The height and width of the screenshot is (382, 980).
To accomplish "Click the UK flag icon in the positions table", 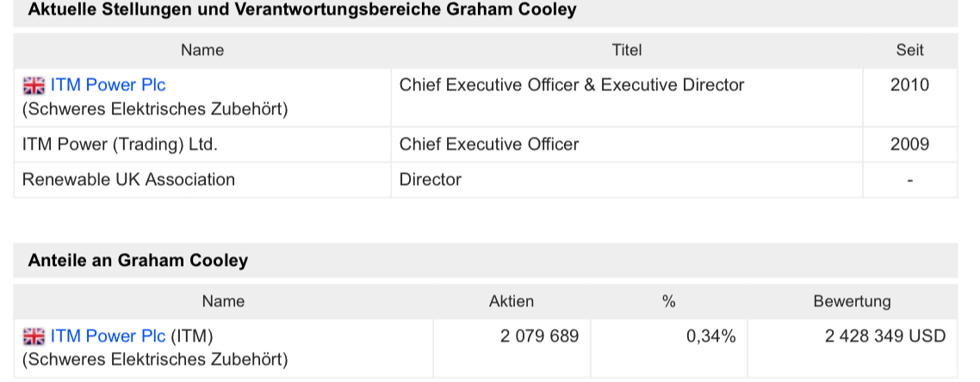I will point(34,85).
